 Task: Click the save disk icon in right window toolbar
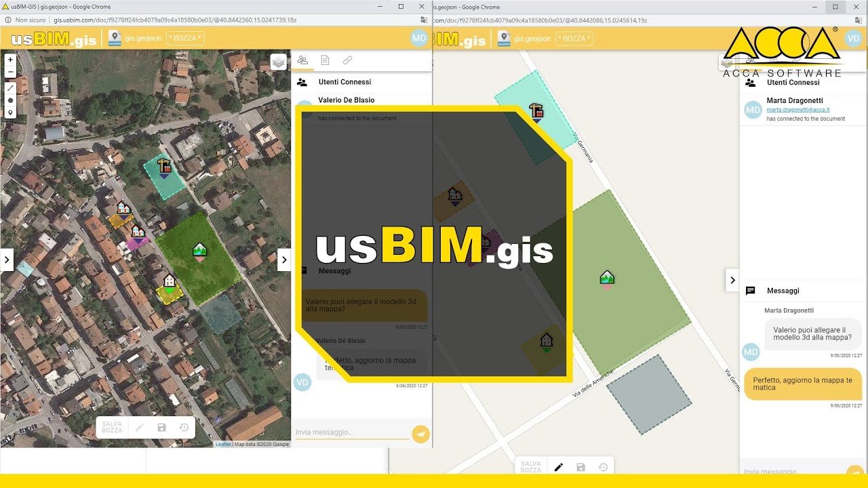(x=581, y=467)
